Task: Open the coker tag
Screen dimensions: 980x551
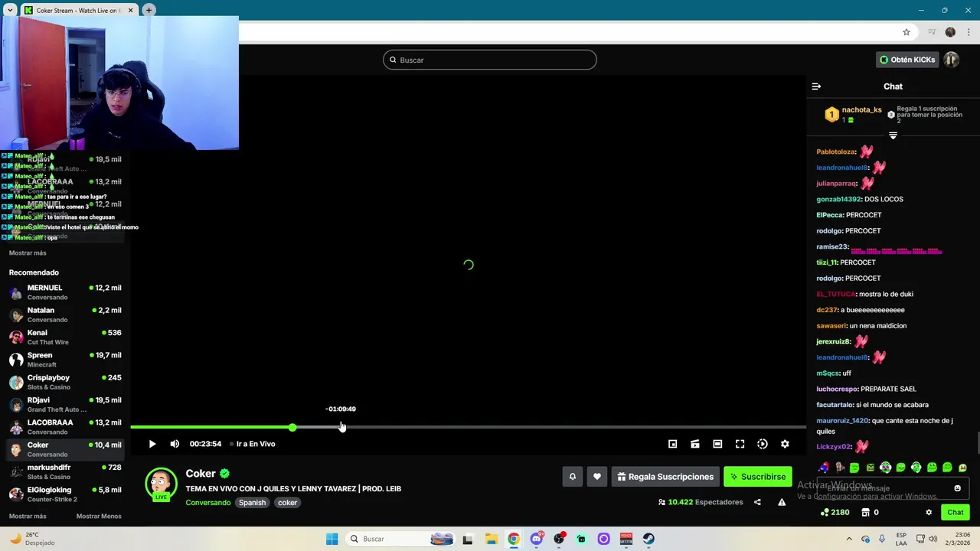Action: [288, 503]
